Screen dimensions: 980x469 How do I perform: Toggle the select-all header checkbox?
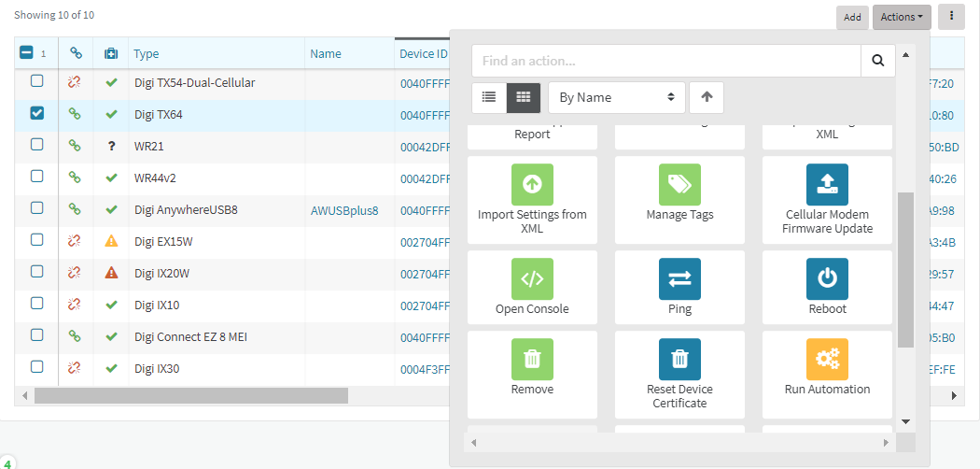point(26,53)
